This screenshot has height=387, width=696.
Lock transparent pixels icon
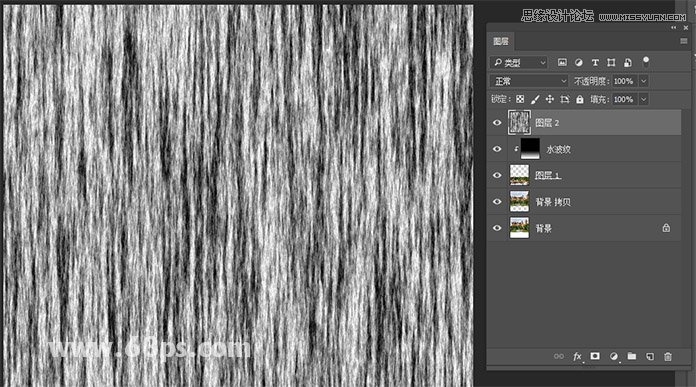(x=520, y=99)
